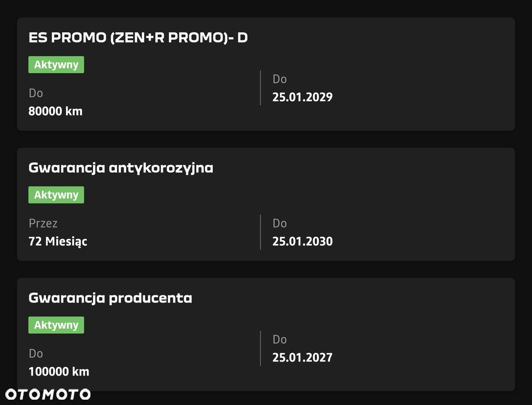The width and height of the screenshot is (532, 405).
Task: Open the ES PROMO (ZEN+R PROMO)- D heading
Action: (138, 38)
